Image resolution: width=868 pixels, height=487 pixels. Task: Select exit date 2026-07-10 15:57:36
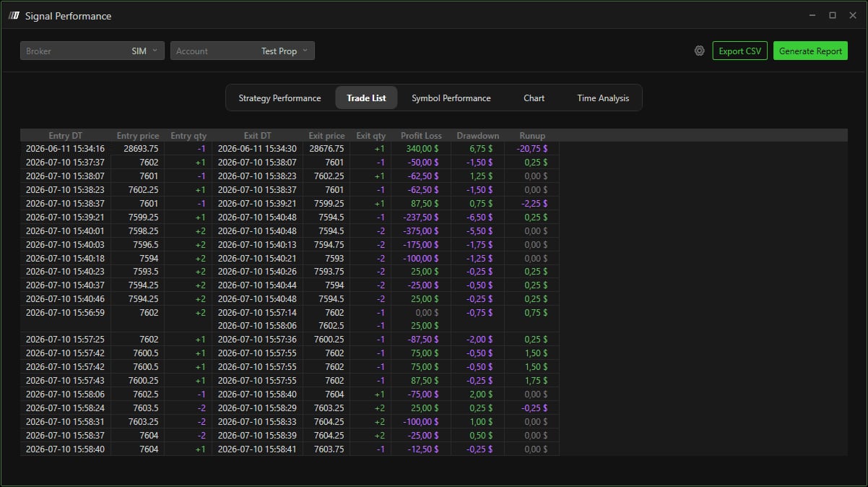tap(258, 340)
